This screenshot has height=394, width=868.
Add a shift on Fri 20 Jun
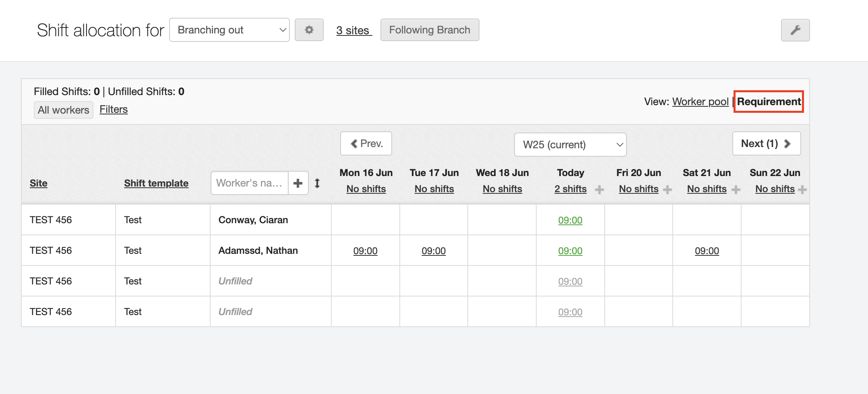click(x=668, y=190)
